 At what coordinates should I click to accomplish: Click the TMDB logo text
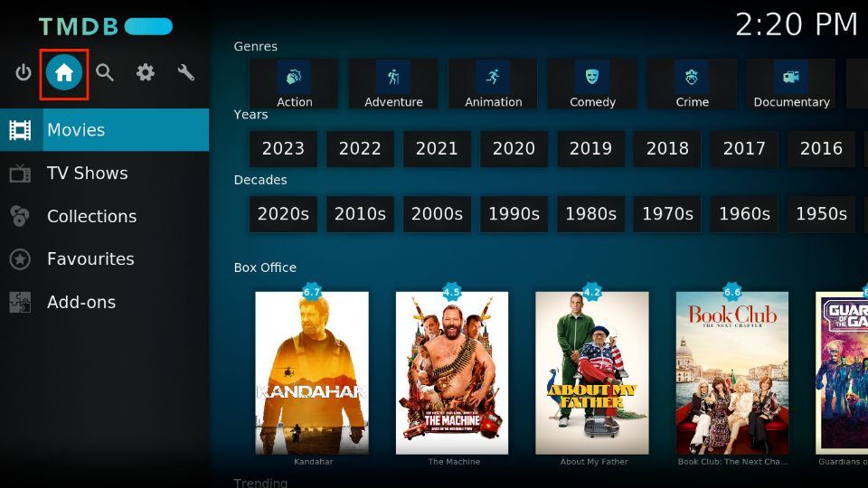tap(79, 26)
